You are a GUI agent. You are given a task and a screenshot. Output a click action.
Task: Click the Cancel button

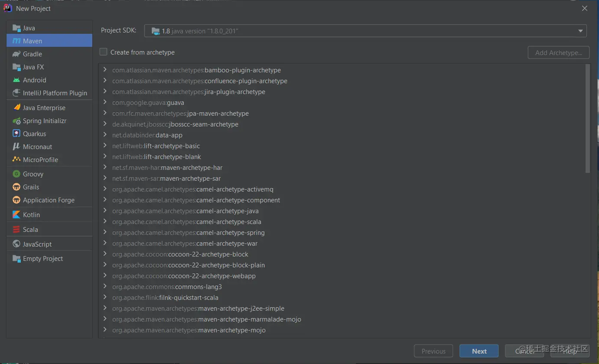click(525, 351)
